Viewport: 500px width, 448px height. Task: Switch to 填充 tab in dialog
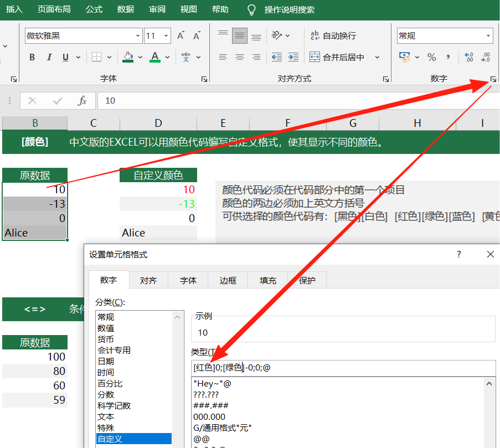268,280
